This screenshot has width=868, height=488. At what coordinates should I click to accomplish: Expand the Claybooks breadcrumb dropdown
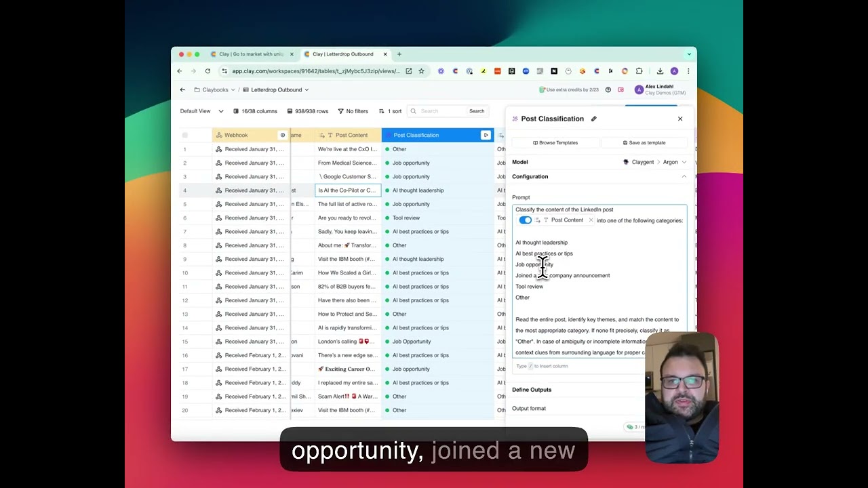tap(233, 89)
